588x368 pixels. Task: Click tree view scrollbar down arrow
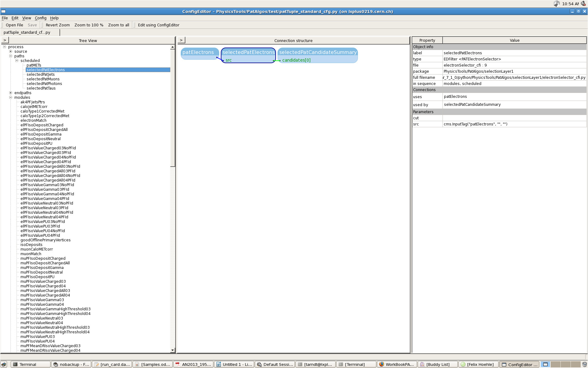pyautogui.click(x=172, y=350)
